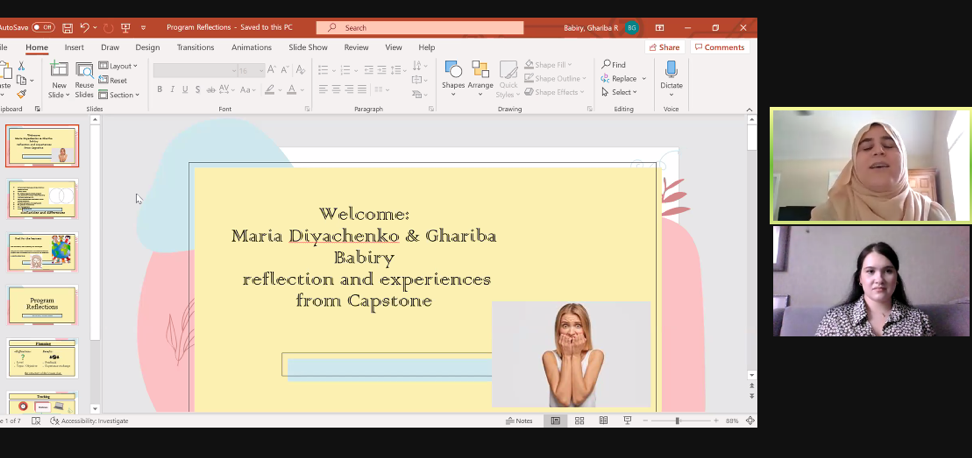Screen dimensions: 972x458
Task: Click the Dictate microphone icon
Action: (x=670, y=70)
